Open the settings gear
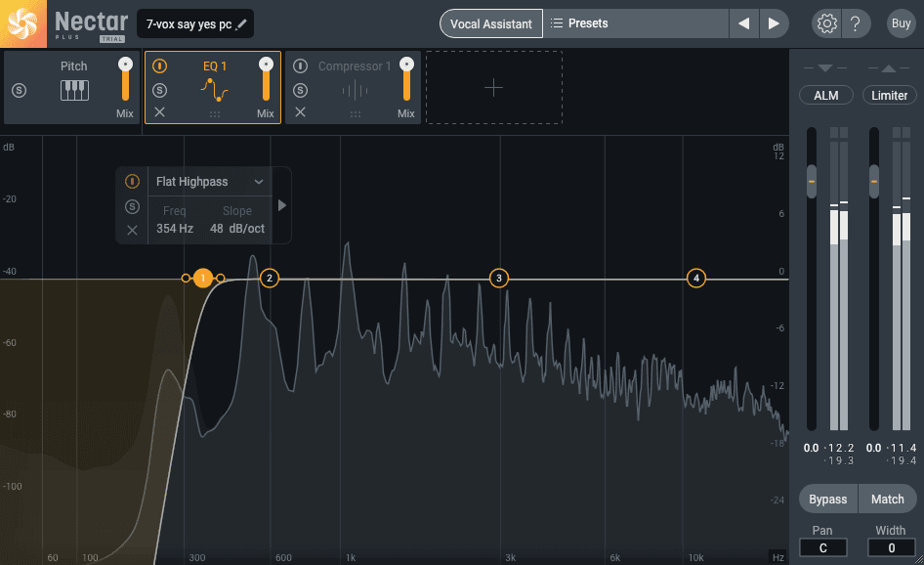Viewport: 924px width, 565px height. pos(826,23)
